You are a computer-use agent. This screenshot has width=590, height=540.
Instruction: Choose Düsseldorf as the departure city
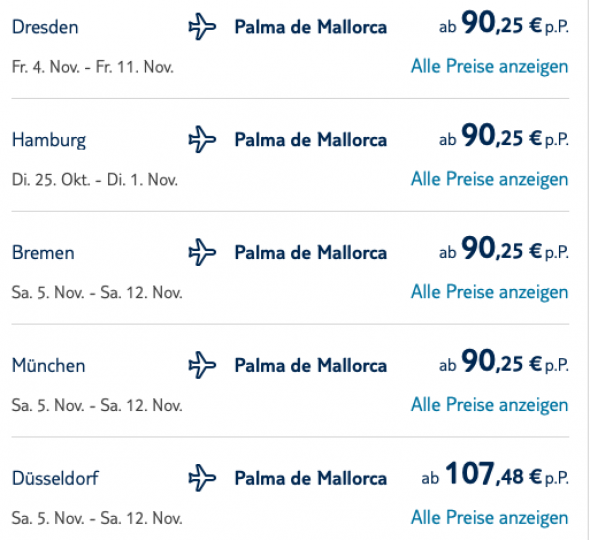point(55,478)
